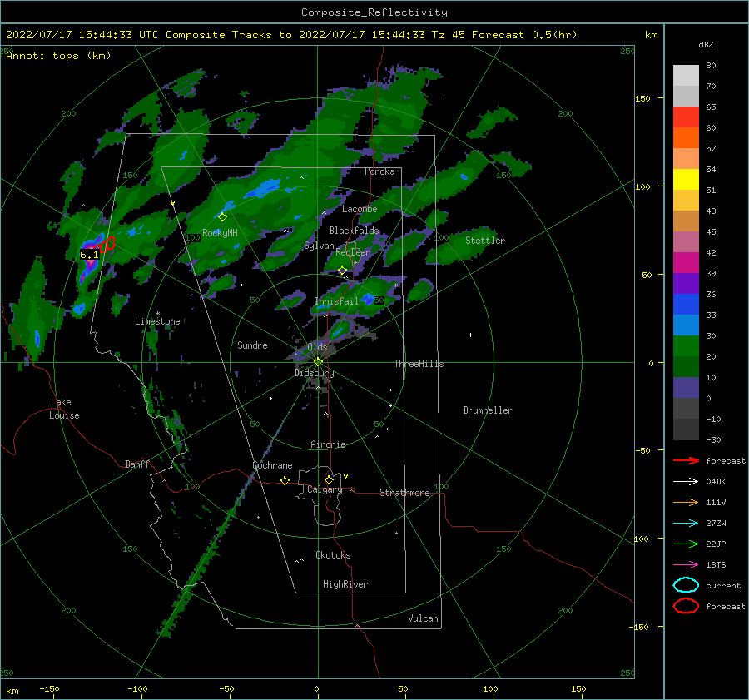Select the cyan 27ZW arrow legend icon
Viewport: 749px width, 700px height.
click(x=686, y=524)
